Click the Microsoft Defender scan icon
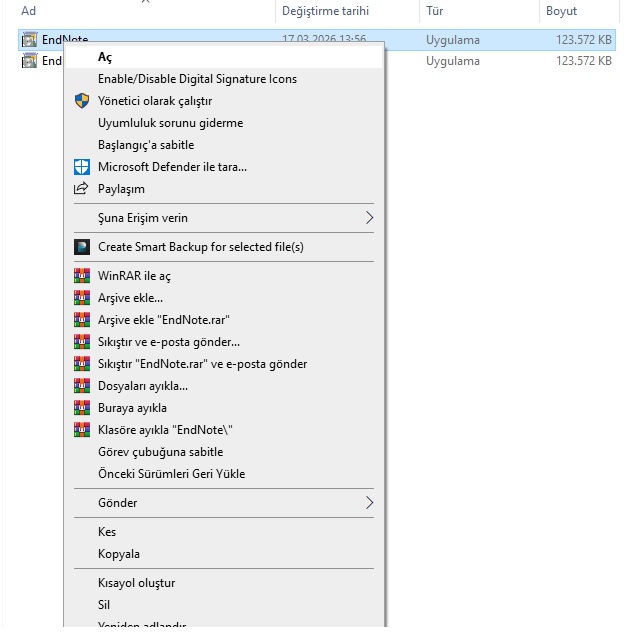 coord(82,167)
